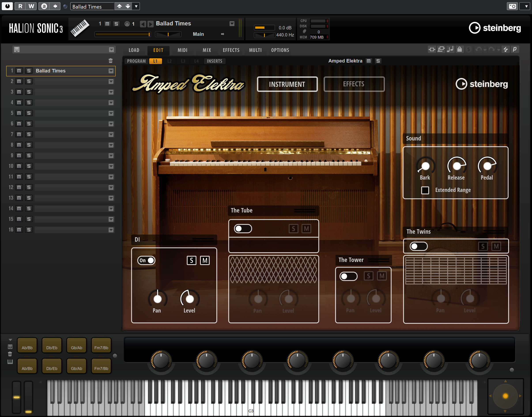The width and height of the screenshot is (532, 417).
Task: Open the Ballad Times slot 1 dropdown
Action: pos(111,71)
